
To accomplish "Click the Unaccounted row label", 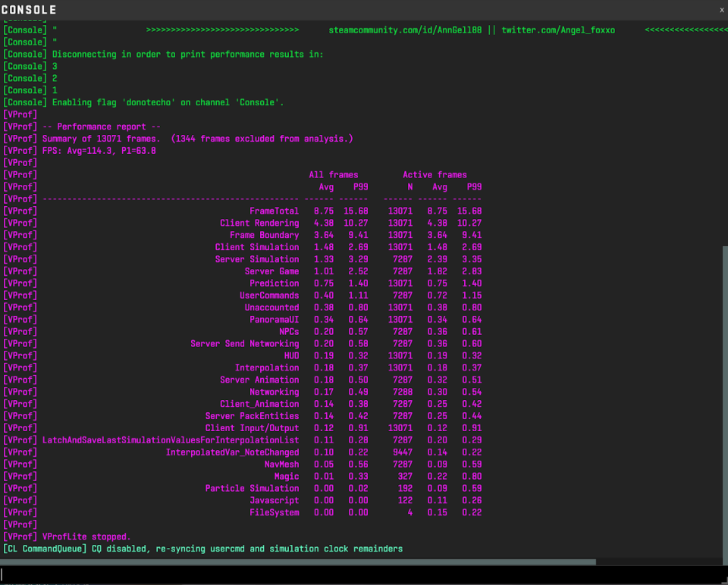I will 271,308.
